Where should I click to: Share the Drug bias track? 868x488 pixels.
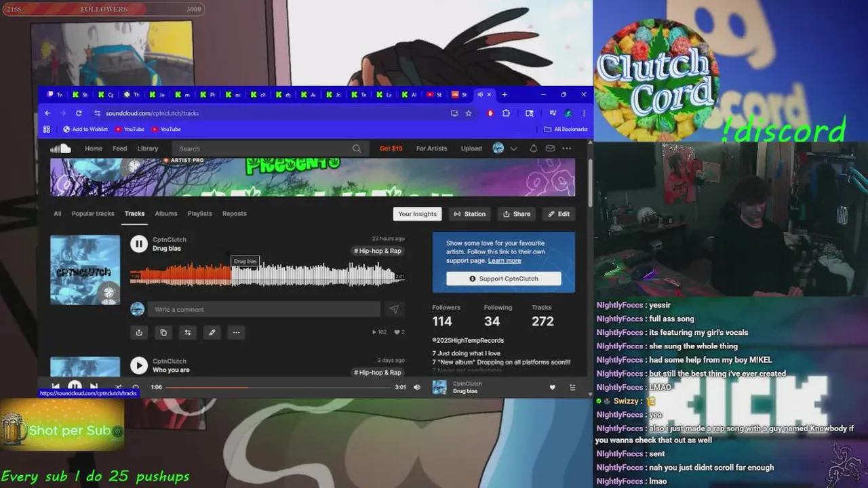coord(139,332)
